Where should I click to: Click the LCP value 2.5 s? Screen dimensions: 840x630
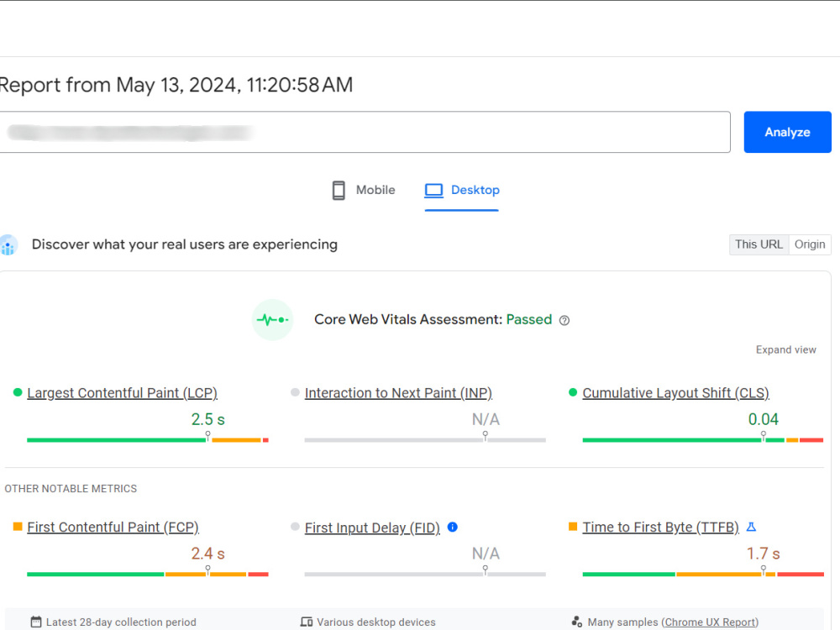pyautogui.click(x=207, y=419)
